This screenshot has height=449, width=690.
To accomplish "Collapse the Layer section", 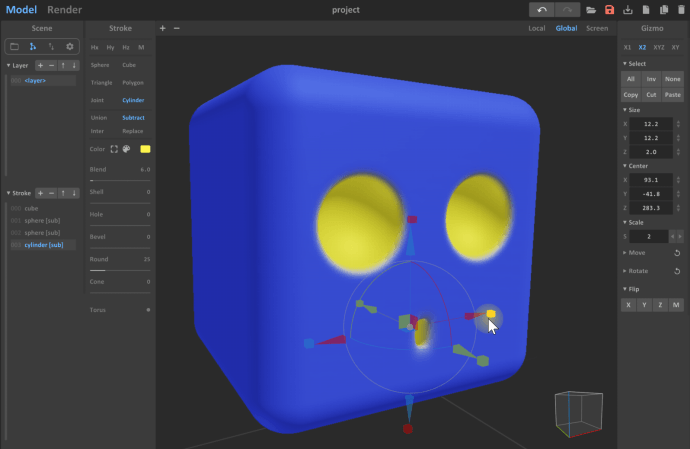I will 10,65.
